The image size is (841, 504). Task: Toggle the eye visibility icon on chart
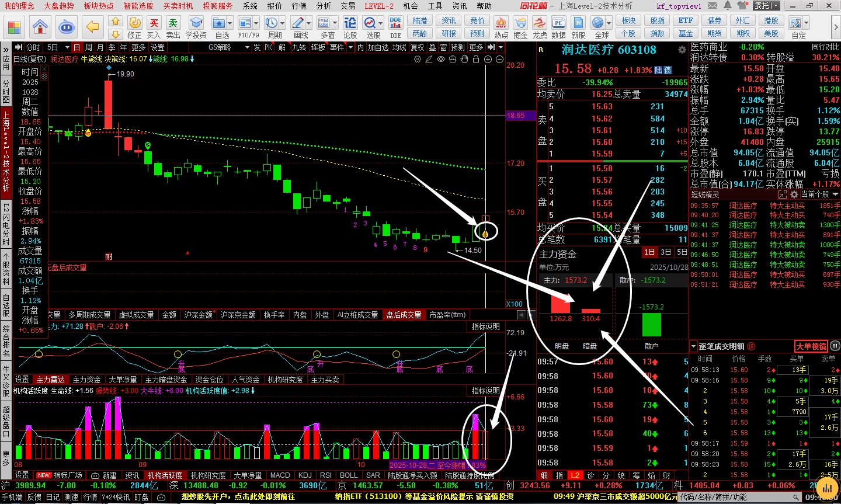441,59
